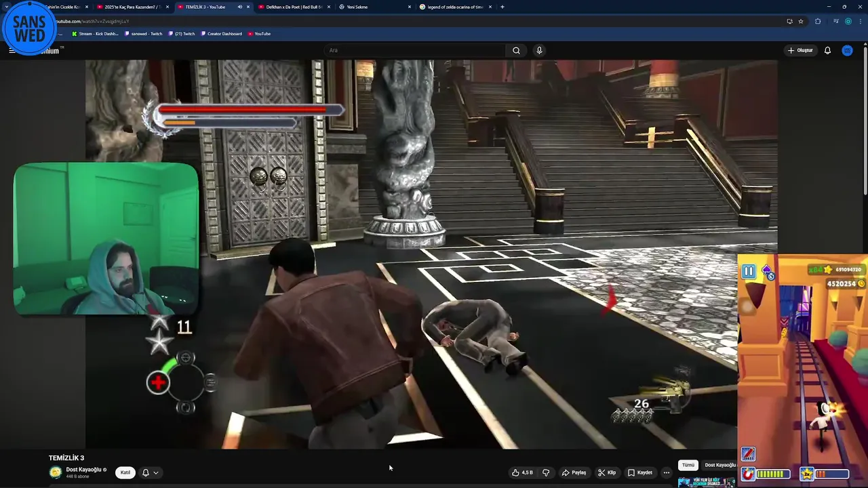Expand channel notification bell dropdown
This screenshot has height=488, width=868.
coord(151,472)
